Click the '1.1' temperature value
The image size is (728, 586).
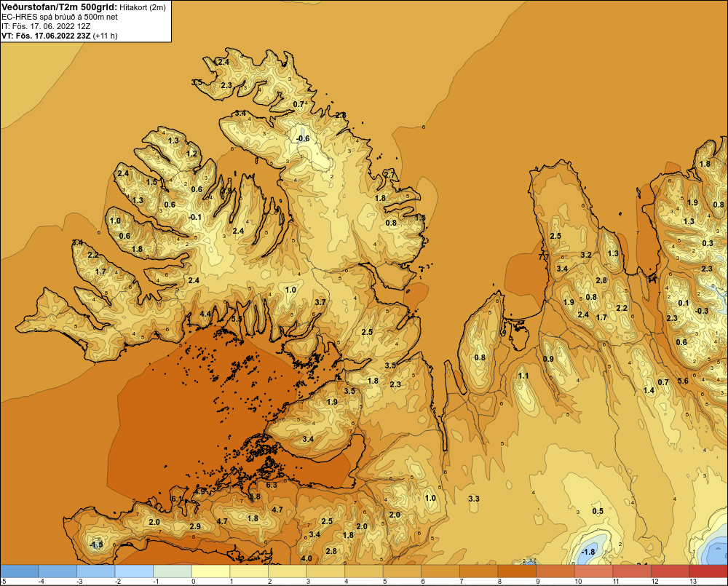(x=523, y=376)
